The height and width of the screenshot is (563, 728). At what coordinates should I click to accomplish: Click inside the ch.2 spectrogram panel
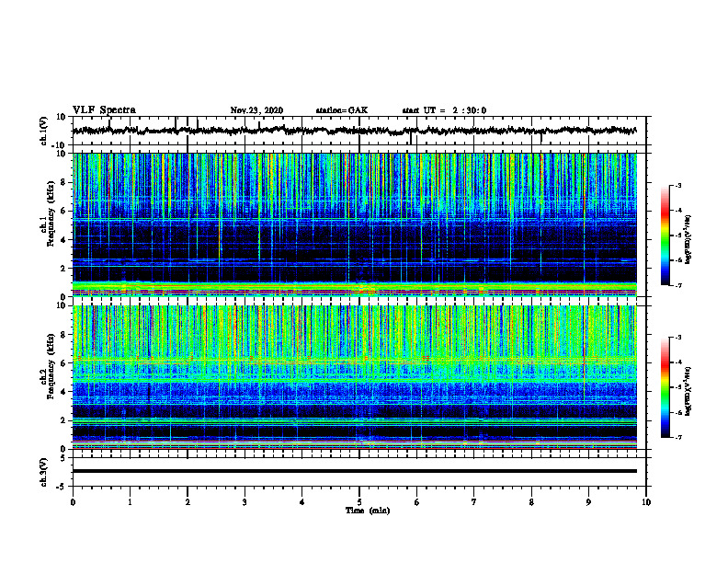(355, 377)
